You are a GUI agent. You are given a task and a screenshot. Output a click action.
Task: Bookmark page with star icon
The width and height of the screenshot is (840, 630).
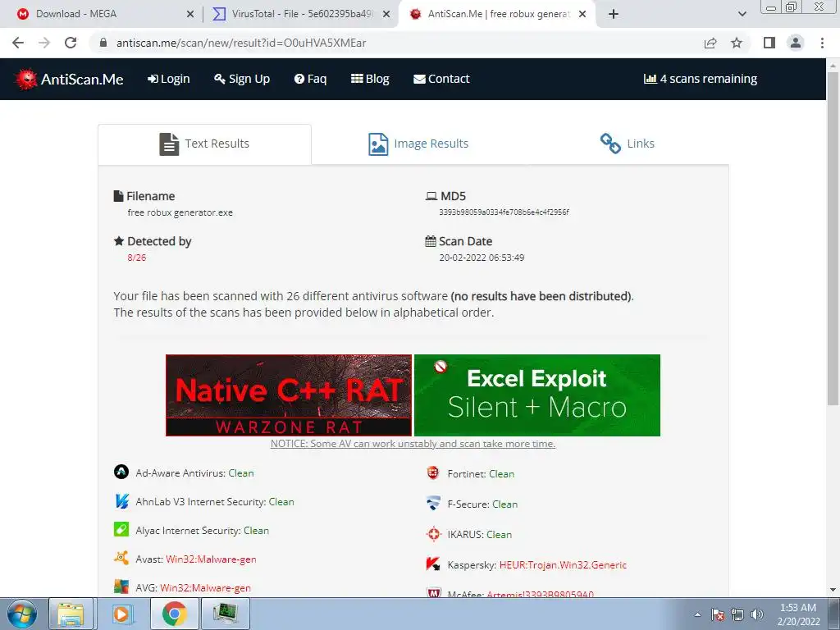pyautogui.click(x=737, y=43)
